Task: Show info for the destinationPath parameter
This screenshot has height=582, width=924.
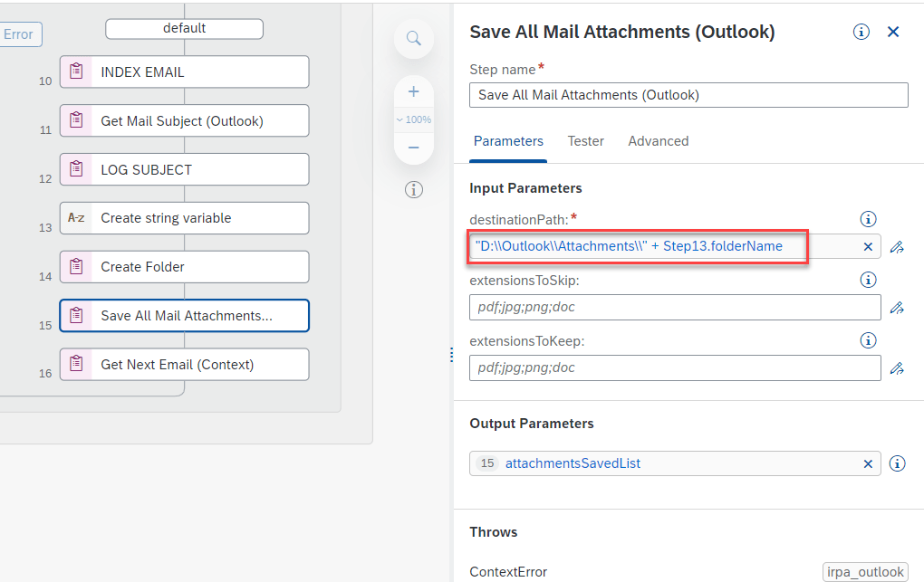Action: tap(868, 219)
